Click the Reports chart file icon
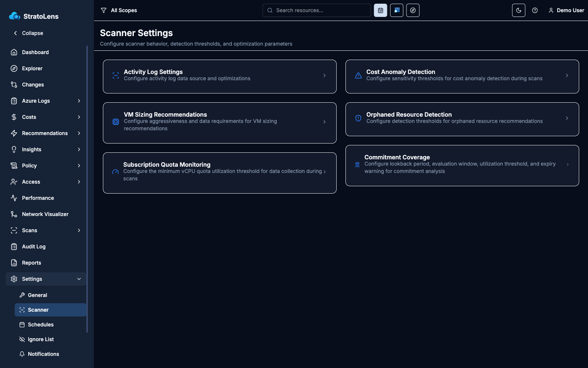This screenshot has width=588, height=368. pos(14,263)
